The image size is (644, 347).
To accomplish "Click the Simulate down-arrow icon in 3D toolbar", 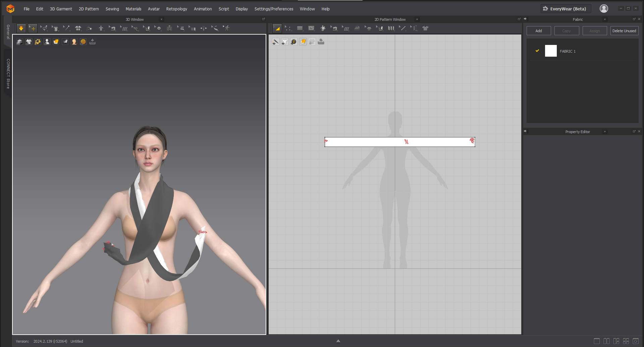I will click(21, 28).
